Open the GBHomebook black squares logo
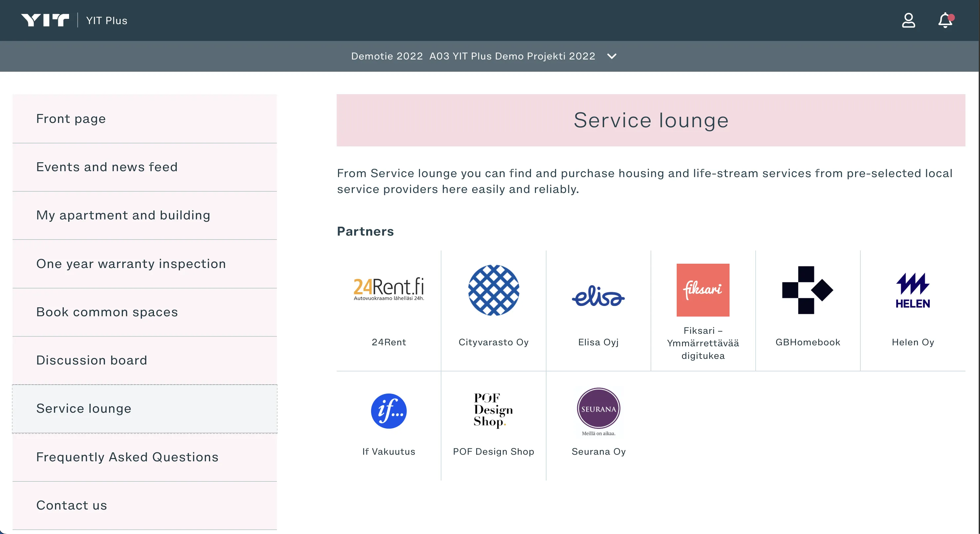Image resolution: width=980 pixels, height=534 pixels. pos(808,290)
